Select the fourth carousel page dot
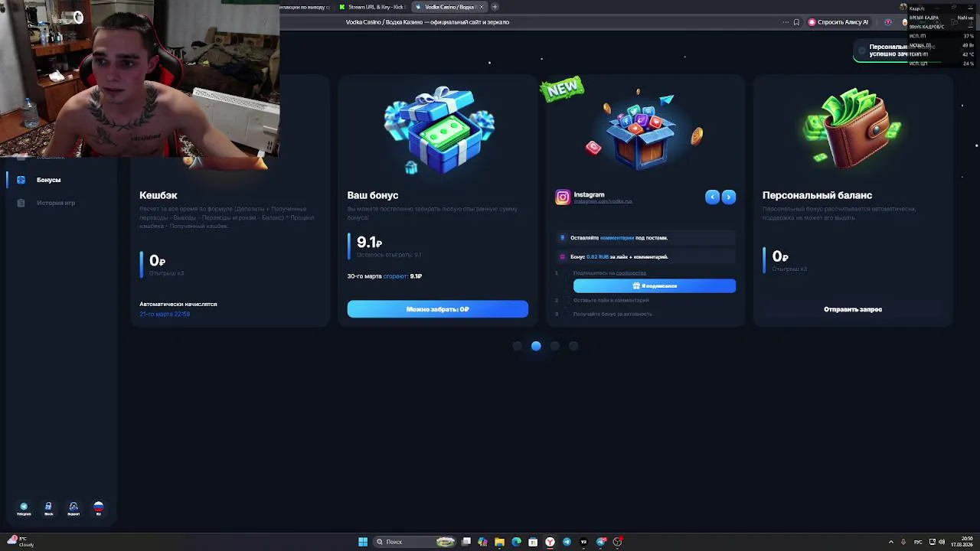This screenshot has width=980, height=551. click(x=573, y=346)
